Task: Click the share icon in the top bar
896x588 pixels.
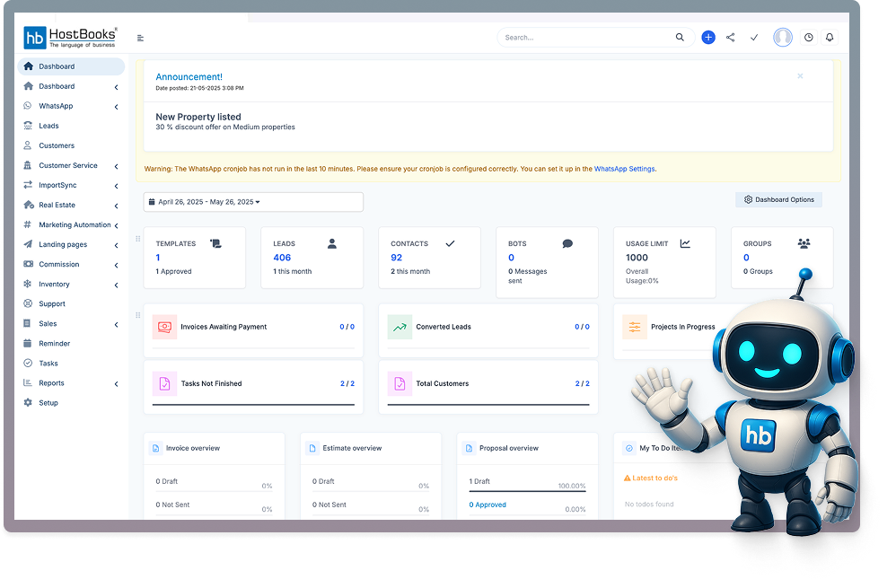Action: [730, 38]
